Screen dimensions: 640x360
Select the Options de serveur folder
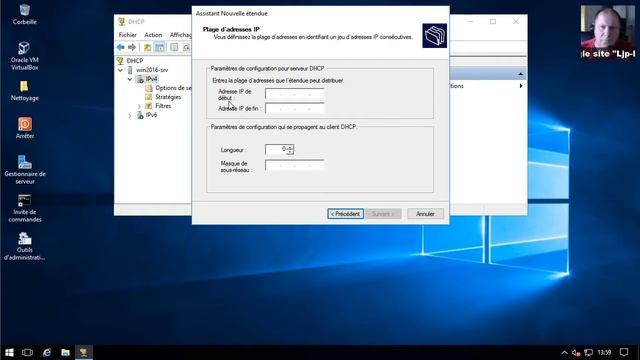click(173, 88)
